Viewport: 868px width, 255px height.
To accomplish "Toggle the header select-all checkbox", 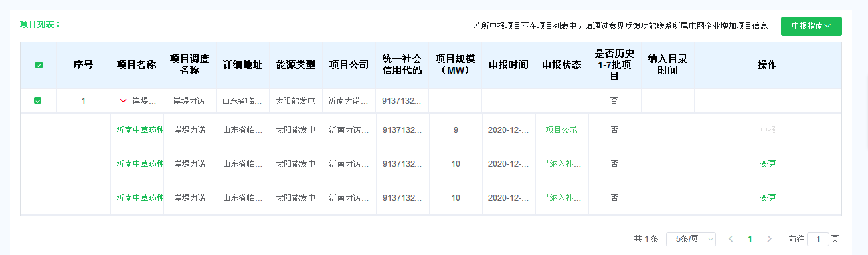I will 39,65.
